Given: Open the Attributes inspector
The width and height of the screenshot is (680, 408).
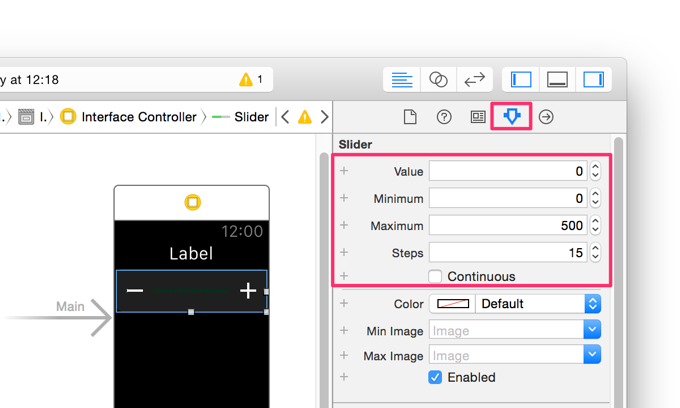Looking at the screenshot, I should coord(512,116).
